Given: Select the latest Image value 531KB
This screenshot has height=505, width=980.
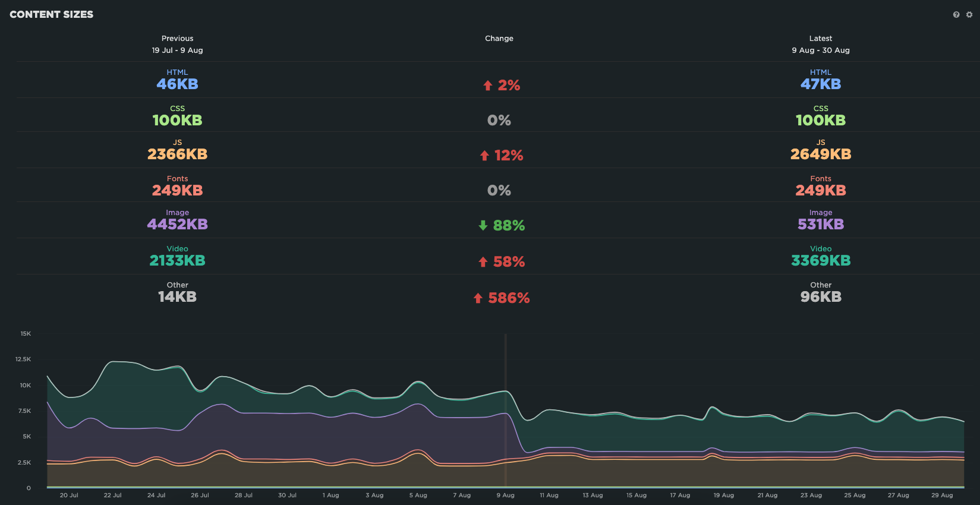Looking at the screenshot, I should coord(820,225).
